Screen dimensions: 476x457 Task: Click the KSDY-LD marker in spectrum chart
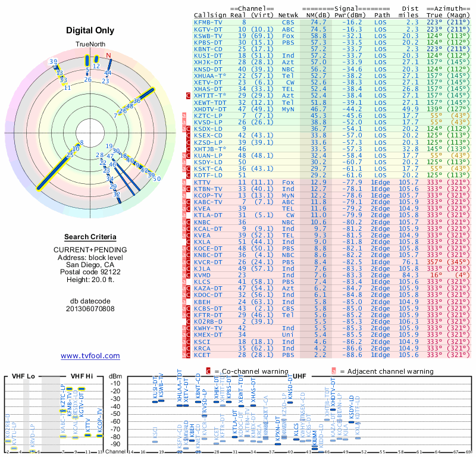(351, 422)
